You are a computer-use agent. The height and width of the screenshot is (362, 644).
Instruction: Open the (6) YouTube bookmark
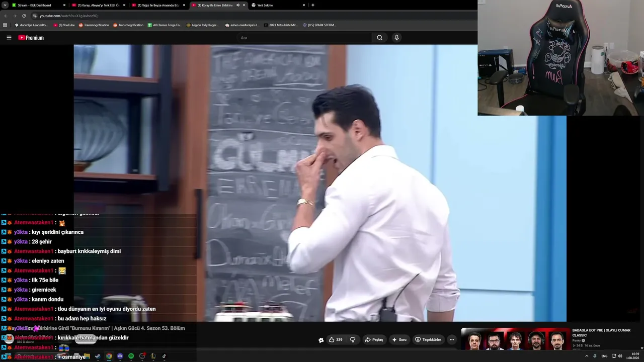64,25
